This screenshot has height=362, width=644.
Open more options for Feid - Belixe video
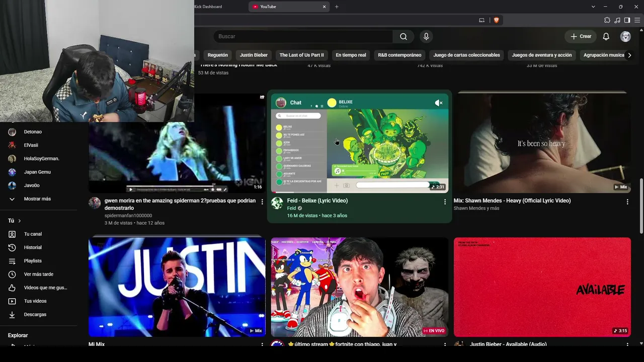pyautogui.click(x=445, y=202)
